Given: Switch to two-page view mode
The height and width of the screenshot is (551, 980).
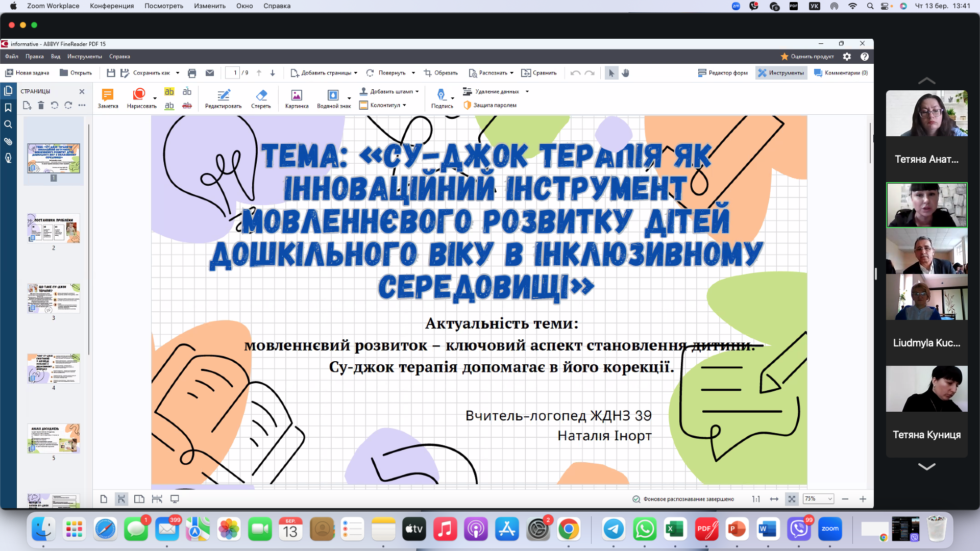Looking at the screenshot, I should [139, 499].
